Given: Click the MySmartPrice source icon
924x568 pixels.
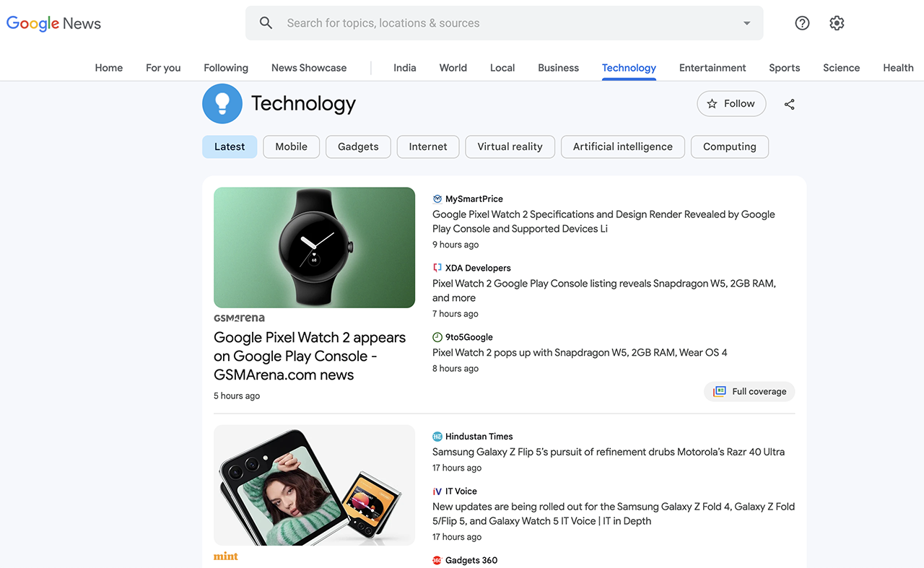Looking at the screenshot, I should 437,199.
